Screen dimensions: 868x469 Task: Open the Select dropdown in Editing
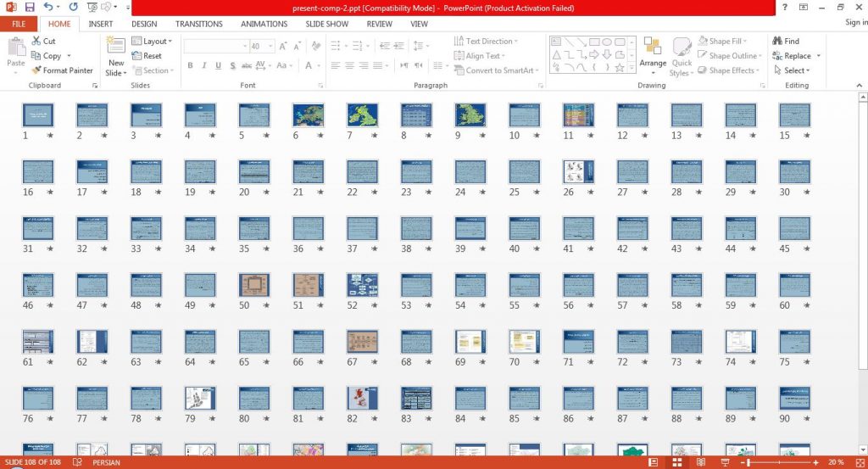(x=793, y=70)
